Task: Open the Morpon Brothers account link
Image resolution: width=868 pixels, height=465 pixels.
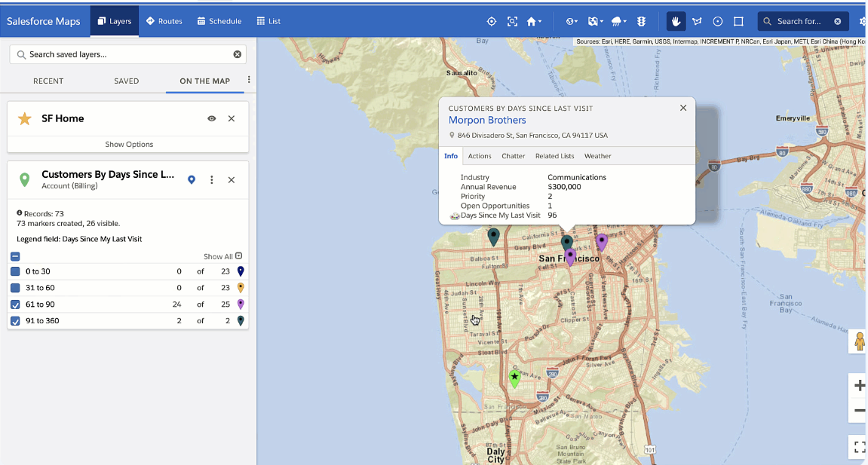Action: [487, 120]
